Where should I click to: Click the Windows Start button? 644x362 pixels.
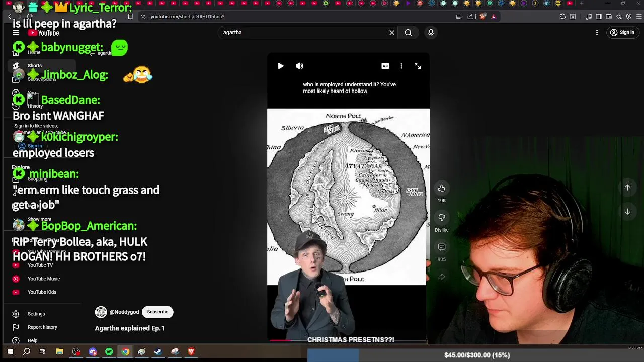10,352
